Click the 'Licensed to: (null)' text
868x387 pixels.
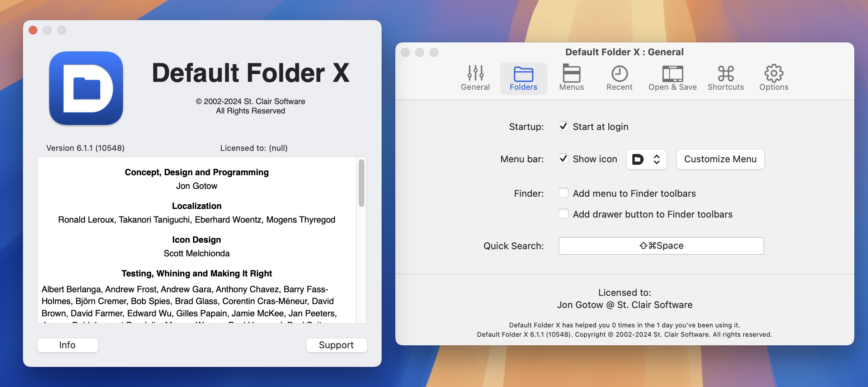pyautogui.click(x=254, y=148)
